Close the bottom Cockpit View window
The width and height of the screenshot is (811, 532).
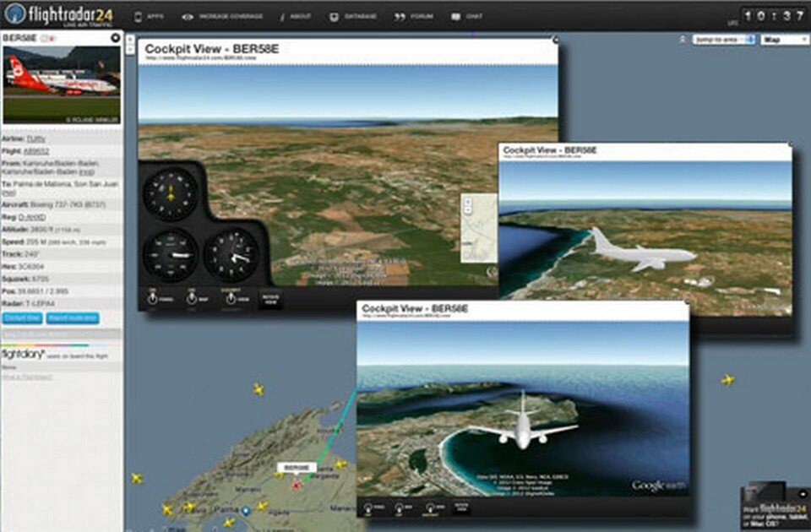coord(686,302)
